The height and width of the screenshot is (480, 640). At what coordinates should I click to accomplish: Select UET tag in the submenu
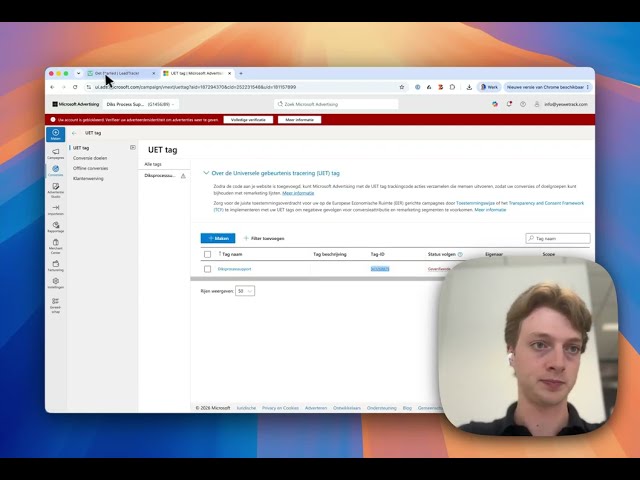pos(81,148)
